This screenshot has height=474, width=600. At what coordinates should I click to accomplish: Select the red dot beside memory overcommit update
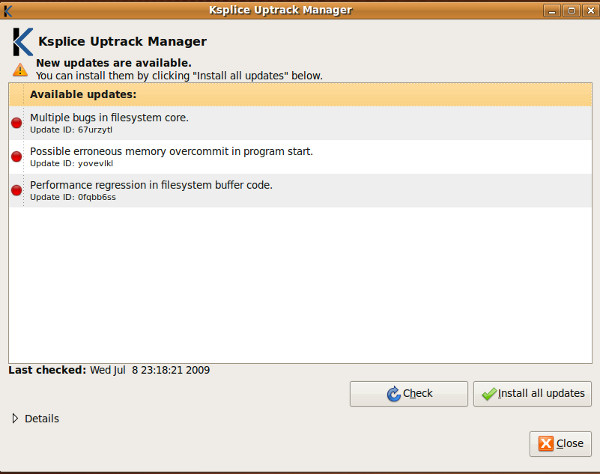tap(16, 156)
